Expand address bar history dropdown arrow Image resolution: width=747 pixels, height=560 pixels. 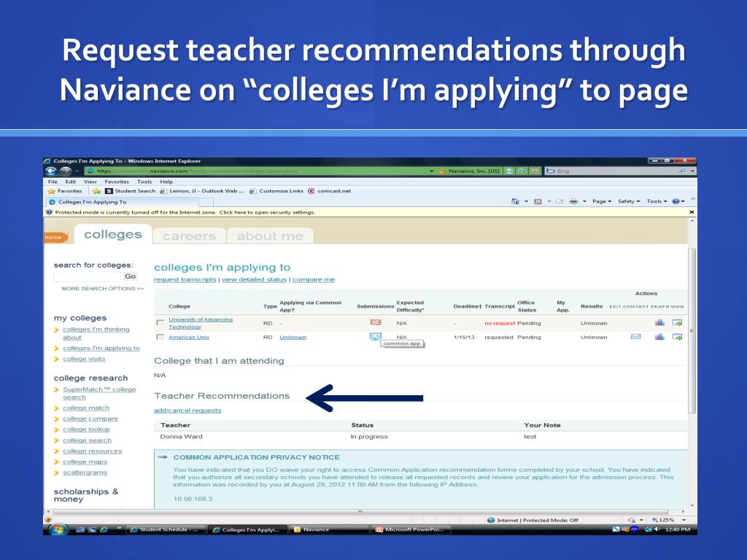pyautogui.click(x=432, y=171)
